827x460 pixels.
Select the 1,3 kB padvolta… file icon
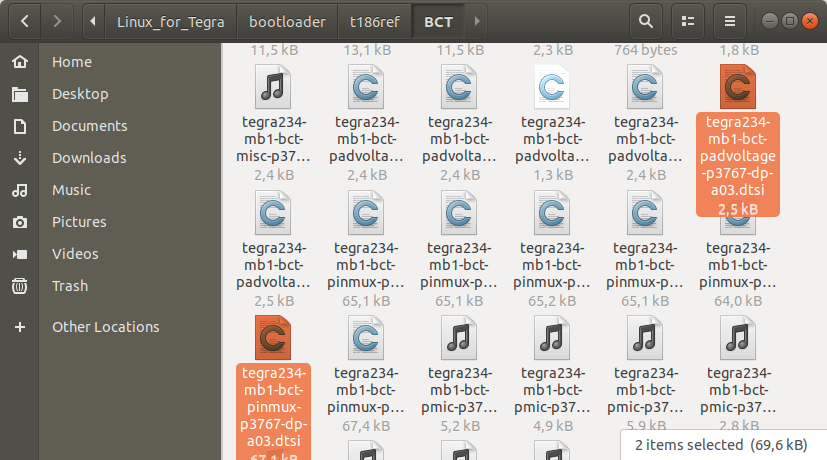tap(552, 87)
